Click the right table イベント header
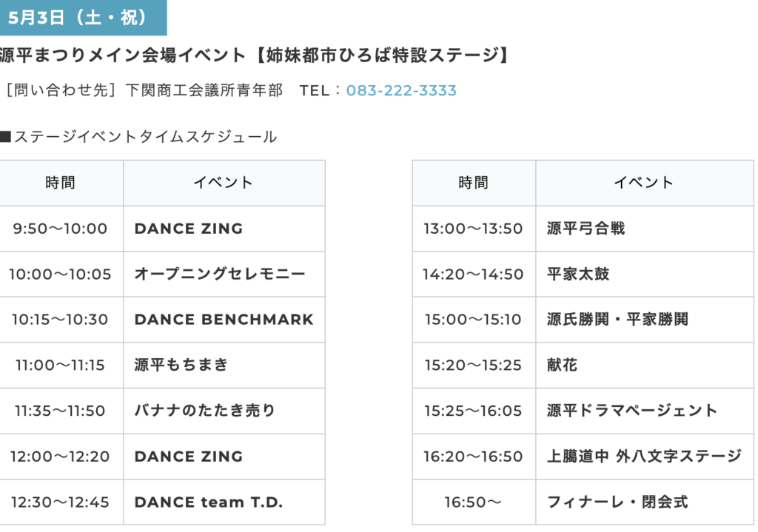 pos(645,183)
